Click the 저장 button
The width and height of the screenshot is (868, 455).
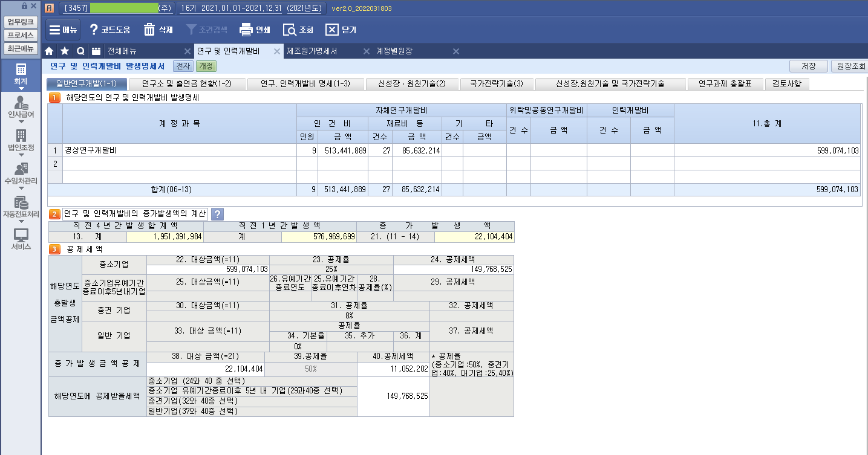click(x=808, y=66)
